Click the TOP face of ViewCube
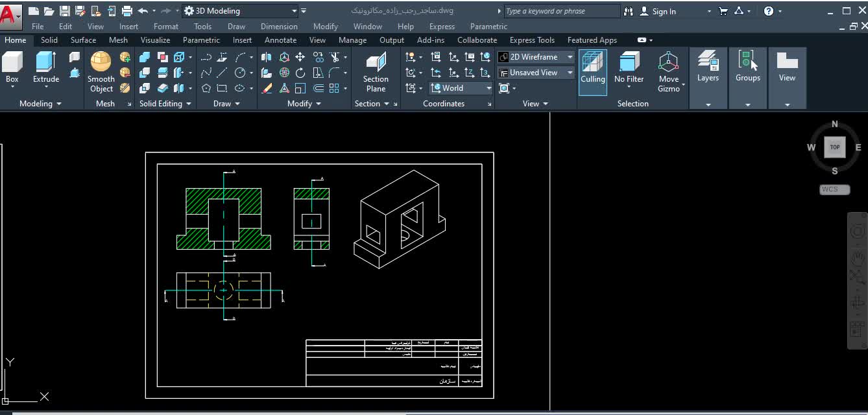Viewport: 868px width, 415px height. [834, 147]
